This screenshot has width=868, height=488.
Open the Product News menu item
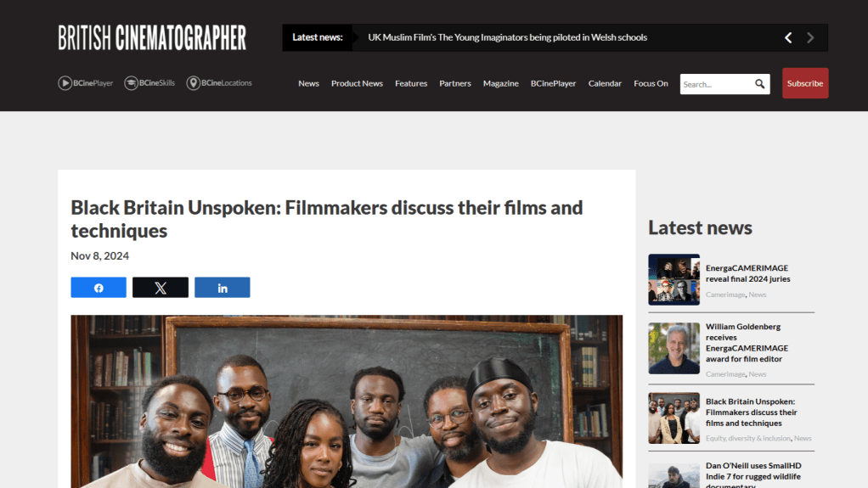point(357,83)
